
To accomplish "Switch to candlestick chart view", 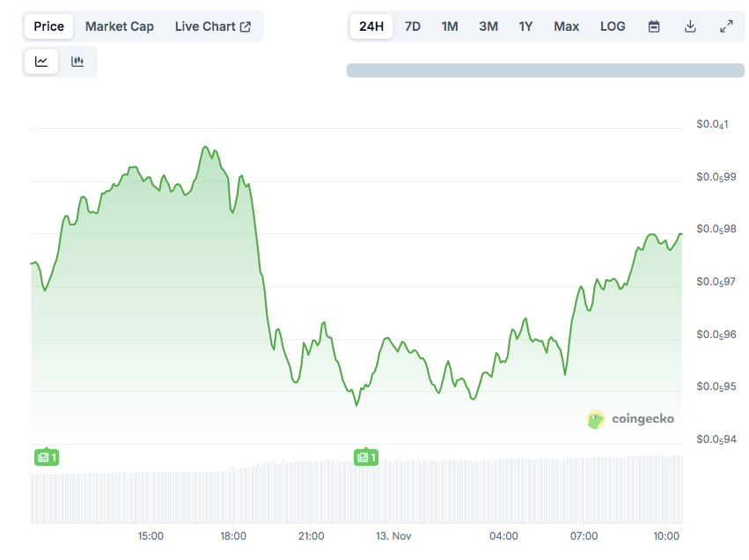I will pyautogui.click(x=77, y=62).
